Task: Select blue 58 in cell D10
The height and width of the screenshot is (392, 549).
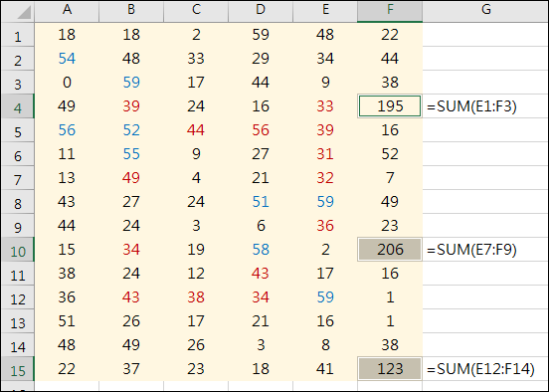Action: pos(261,250)
